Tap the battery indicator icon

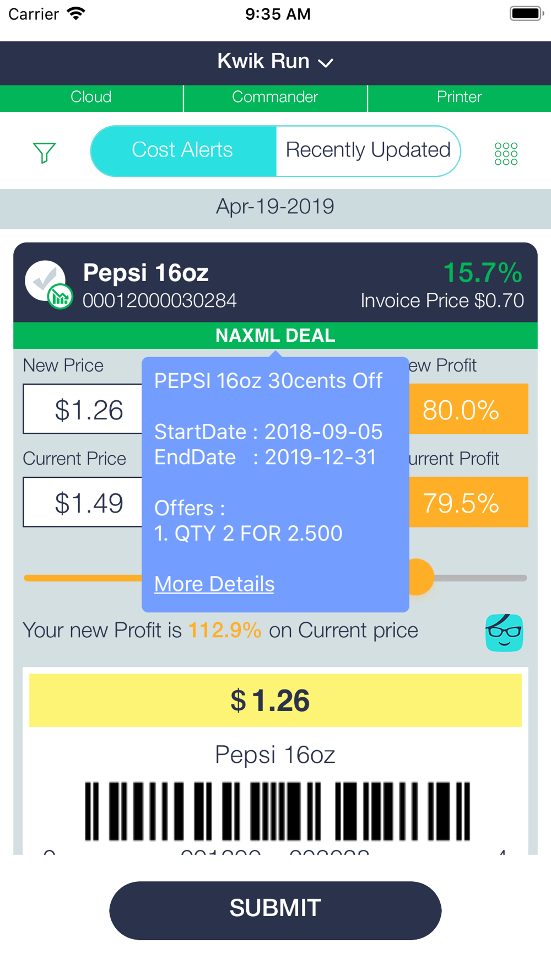[527, 13]
